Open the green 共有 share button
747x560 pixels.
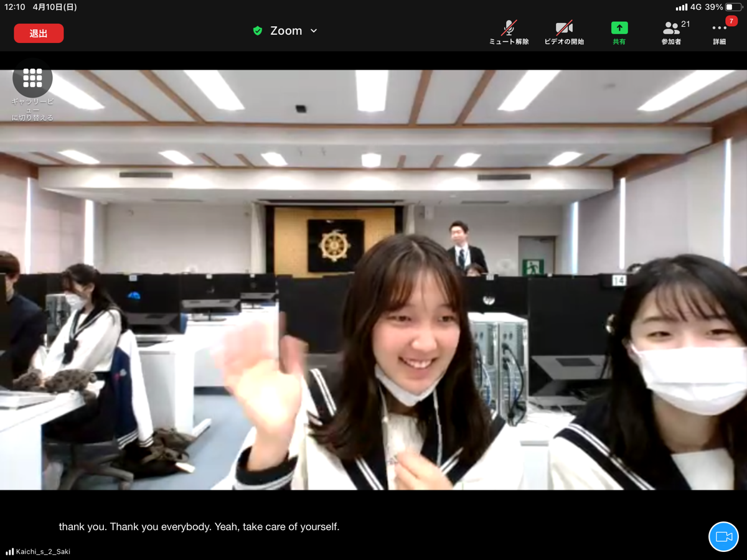click(619, 33)
